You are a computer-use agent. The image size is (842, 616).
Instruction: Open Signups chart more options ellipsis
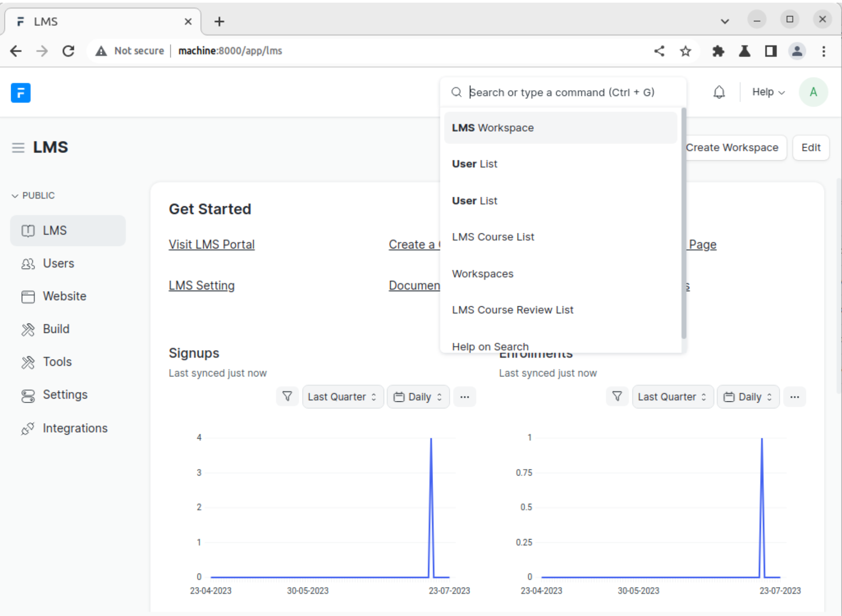[465, 397]
